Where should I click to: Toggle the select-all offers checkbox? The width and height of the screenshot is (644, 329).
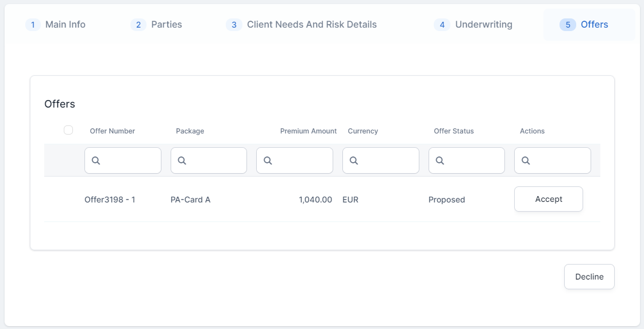68,130
